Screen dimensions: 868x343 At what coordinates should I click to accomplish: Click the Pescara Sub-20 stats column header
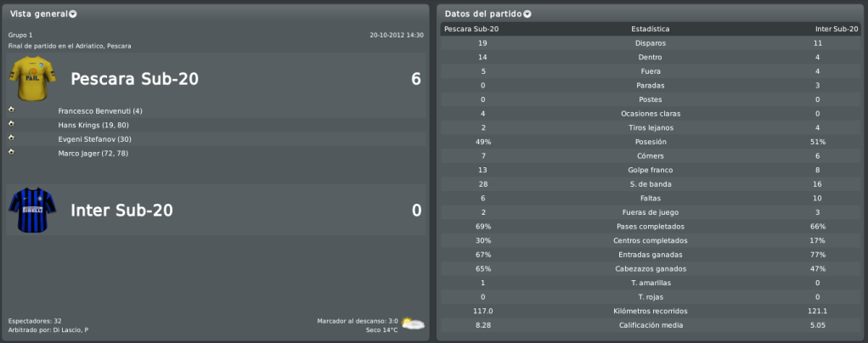471,29
